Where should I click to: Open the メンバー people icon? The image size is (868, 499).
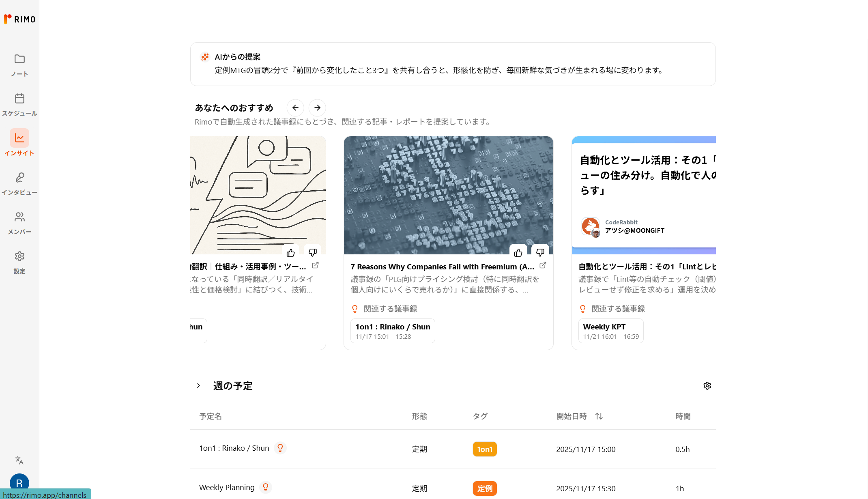pyautogui.click(x=19, y=217)
